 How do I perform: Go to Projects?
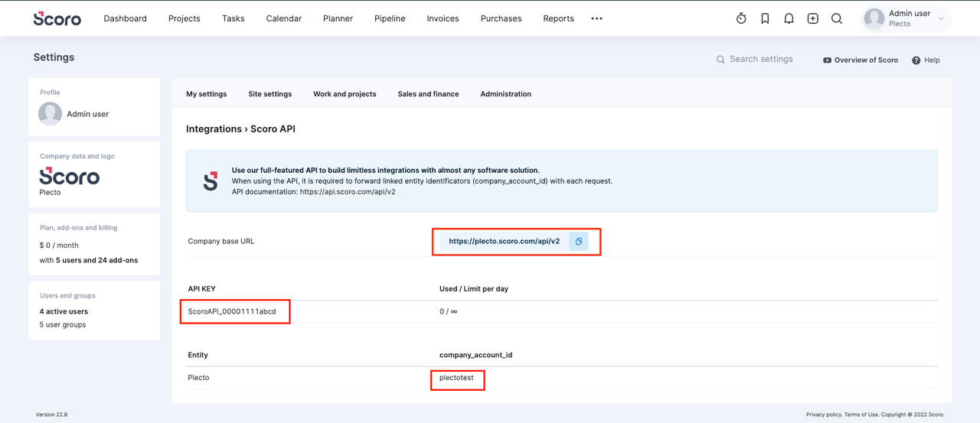pos(184,18)
